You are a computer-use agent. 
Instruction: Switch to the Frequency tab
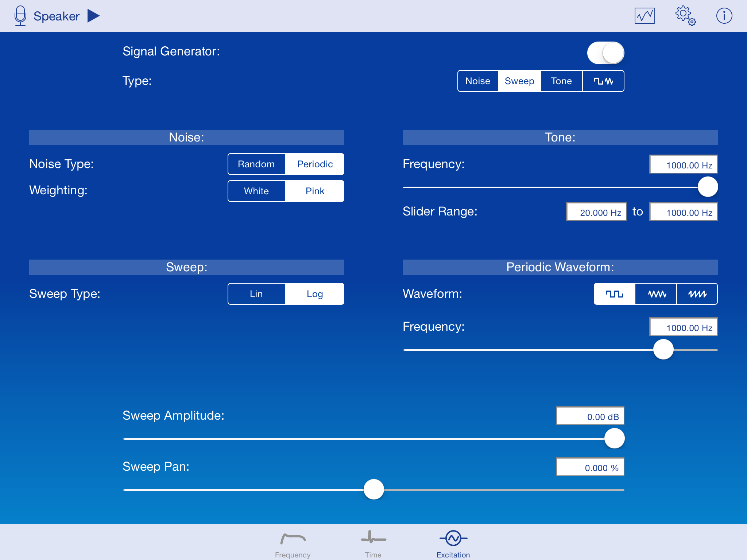pyautogui.click(x=293, y=543)
